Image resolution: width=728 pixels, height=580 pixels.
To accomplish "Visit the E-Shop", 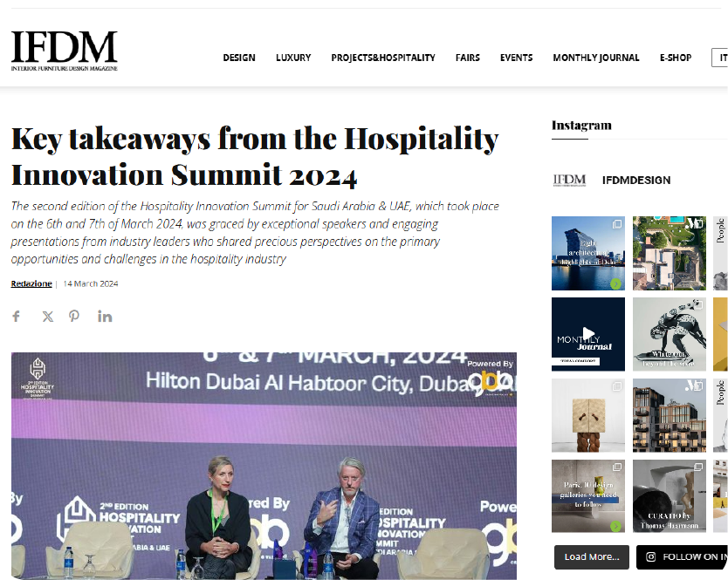I will coord(676,58).
